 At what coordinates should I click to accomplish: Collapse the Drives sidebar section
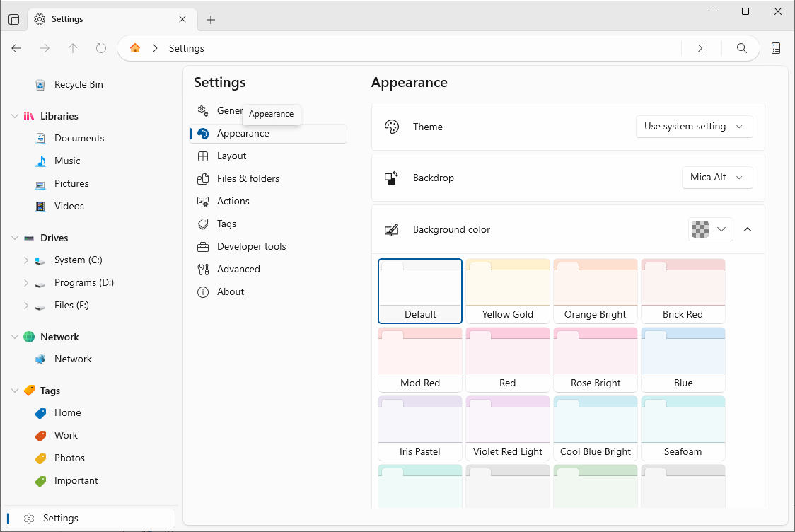tap(16, 238)
